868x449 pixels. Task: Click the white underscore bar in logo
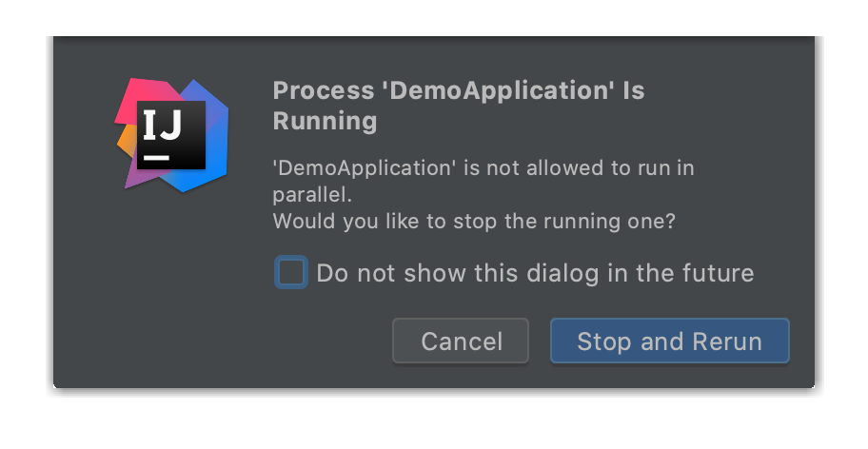click(156, 154)
